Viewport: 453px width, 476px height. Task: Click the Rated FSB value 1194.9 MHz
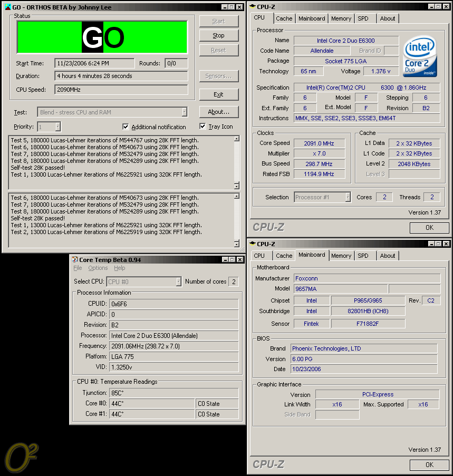click(x=319, y=174)
